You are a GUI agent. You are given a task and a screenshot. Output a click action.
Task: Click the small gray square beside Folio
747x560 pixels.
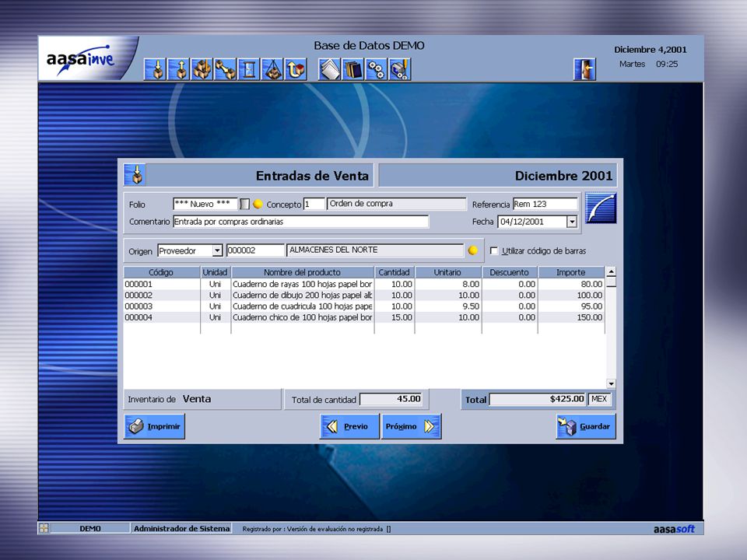click(244, 205)
